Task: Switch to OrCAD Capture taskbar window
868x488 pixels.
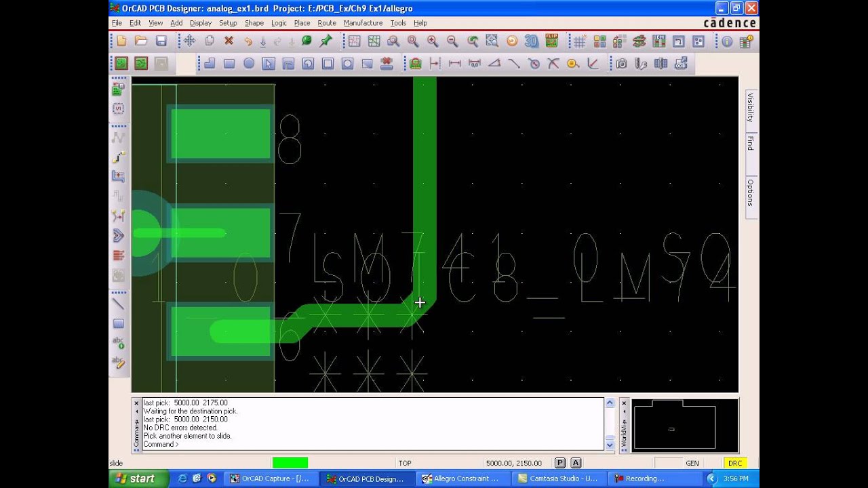Action: click(271, 479)
